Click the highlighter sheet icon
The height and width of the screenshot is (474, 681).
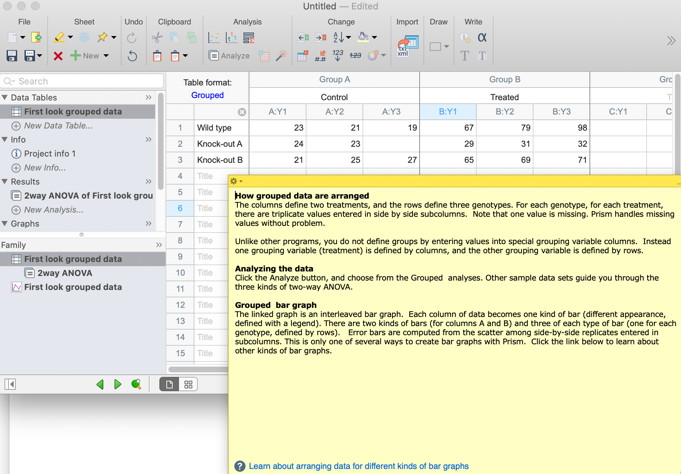pyautogui.click(x=59, y=38)
